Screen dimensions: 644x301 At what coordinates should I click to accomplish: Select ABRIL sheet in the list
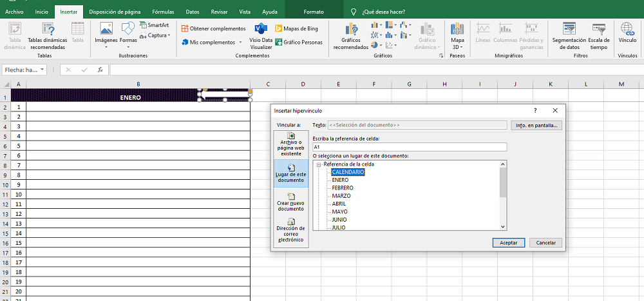(x=339, y=204)
